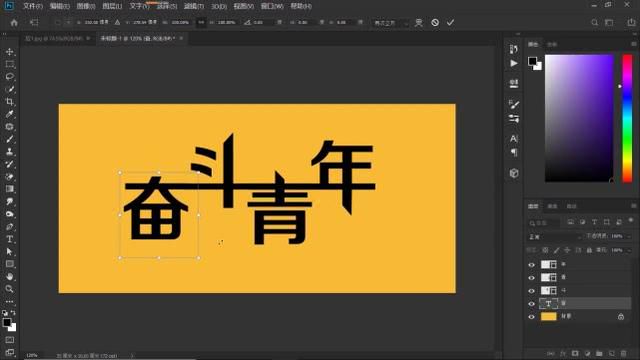
Task: Open the 滤镜 (Filter) menu
Action: pyautogui.click(x=194, y=6)
